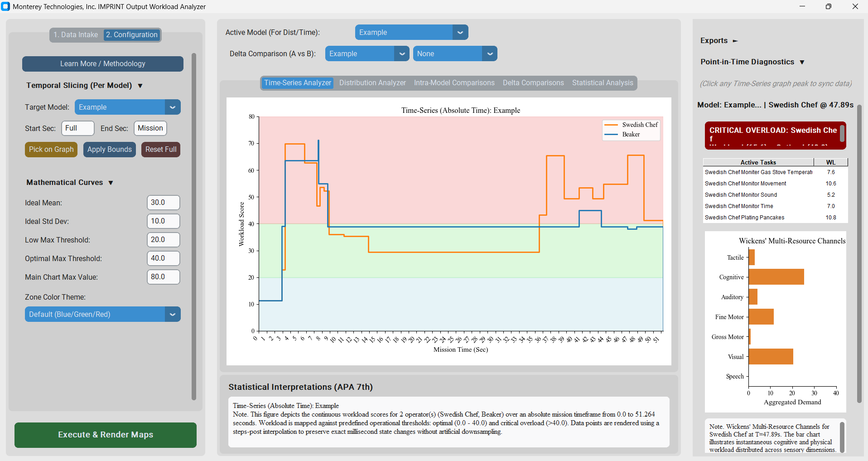Open Delta Comparison model B dropdown

pos(455,54)
